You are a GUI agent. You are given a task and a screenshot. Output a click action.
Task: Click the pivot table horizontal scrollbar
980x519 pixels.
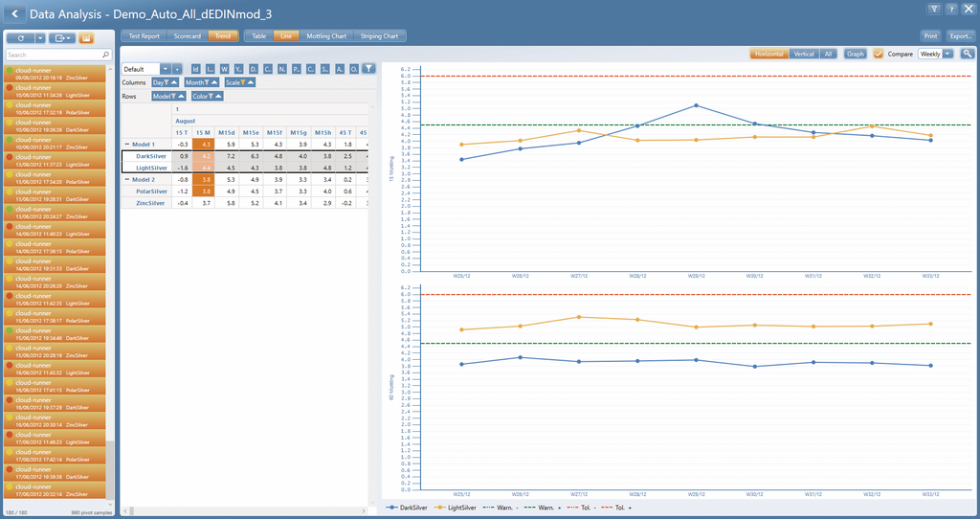[244, 511]
